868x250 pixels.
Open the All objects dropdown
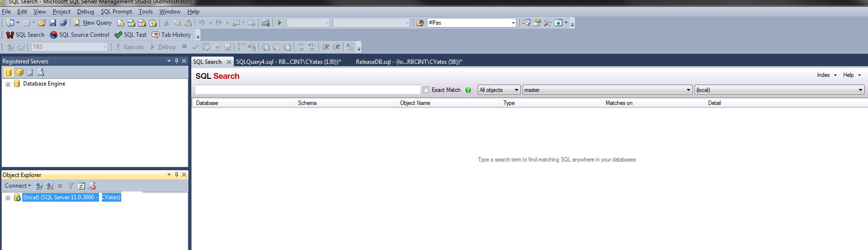click(x=499, y=90)
